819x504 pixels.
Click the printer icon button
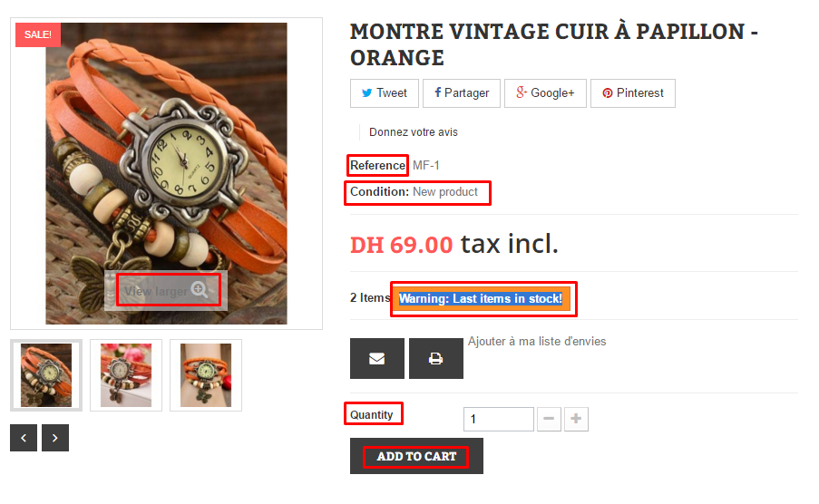click(435, 358)
